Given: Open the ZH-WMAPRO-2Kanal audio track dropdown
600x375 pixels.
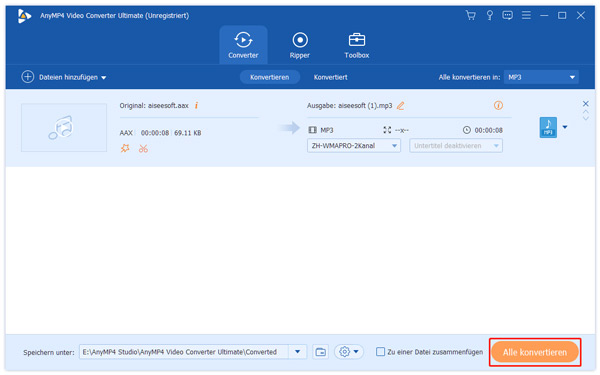Looking at the screenshot, I should tap(354, 146).
